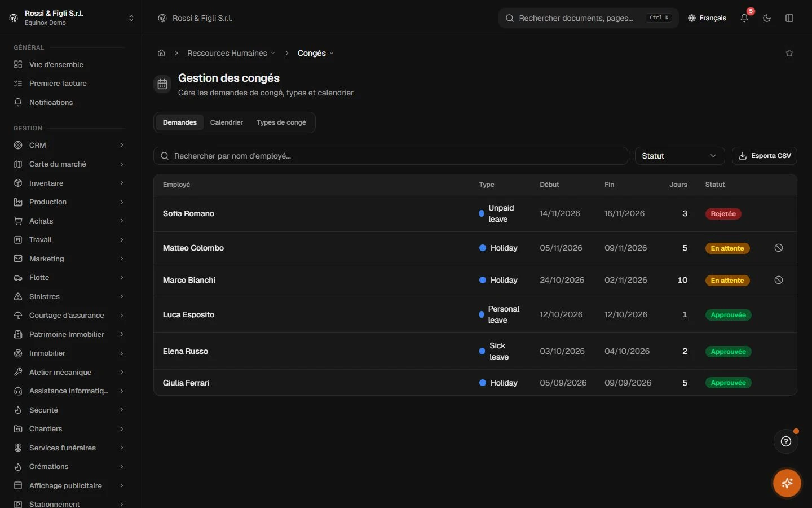Open Première facture page
Viewport: 812px width, 508px height.
coord(69,83)
